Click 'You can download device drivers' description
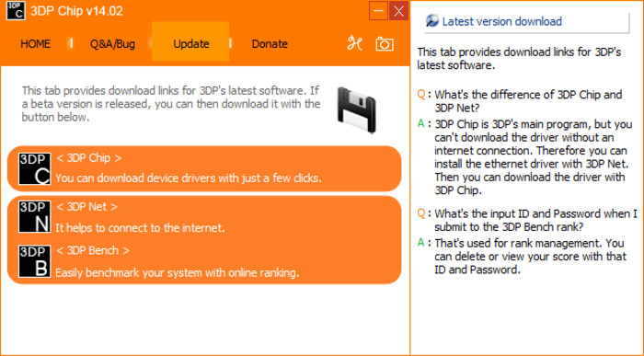This screenshot has height=356, width=644. [x=189, y=178]
